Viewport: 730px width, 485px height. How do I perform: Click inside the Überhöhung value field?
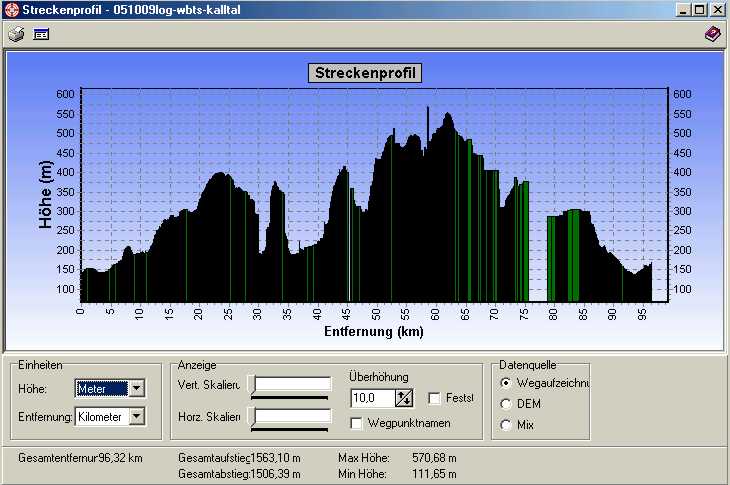pyautogui.click(x=372, y=398)
